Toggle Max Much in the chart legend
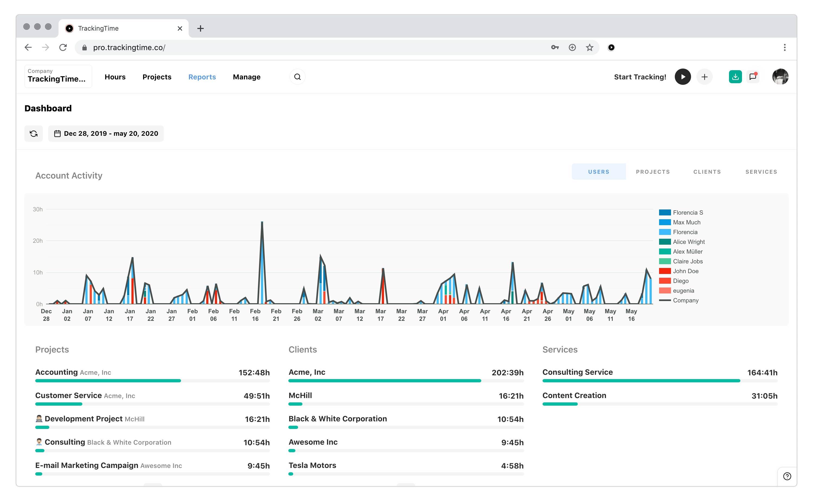Image resolution: width=813 pixels, height=504 pixels. (680, 222)
